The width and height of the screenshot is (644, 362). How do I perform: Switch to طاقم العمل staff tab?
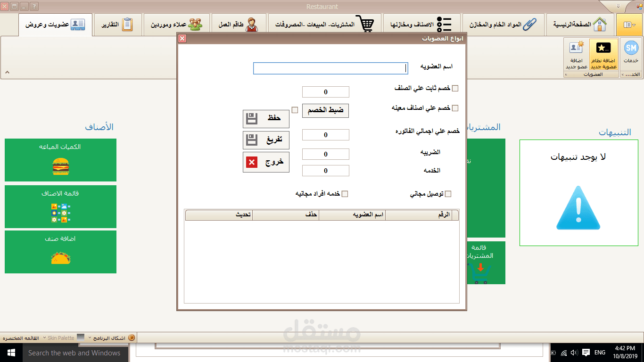(239, 25)
